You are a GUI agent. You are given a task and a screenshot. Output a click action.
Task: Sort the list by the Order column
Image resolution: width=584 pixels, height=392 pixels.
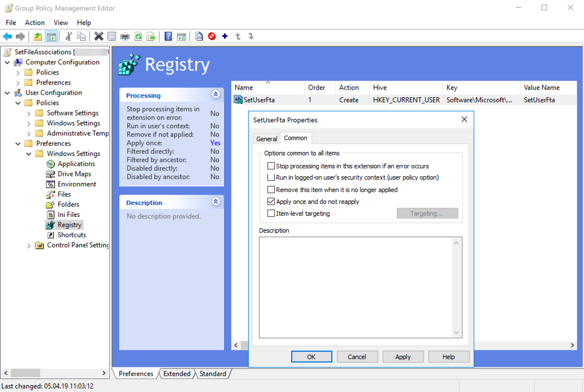(x=320, y=88)
